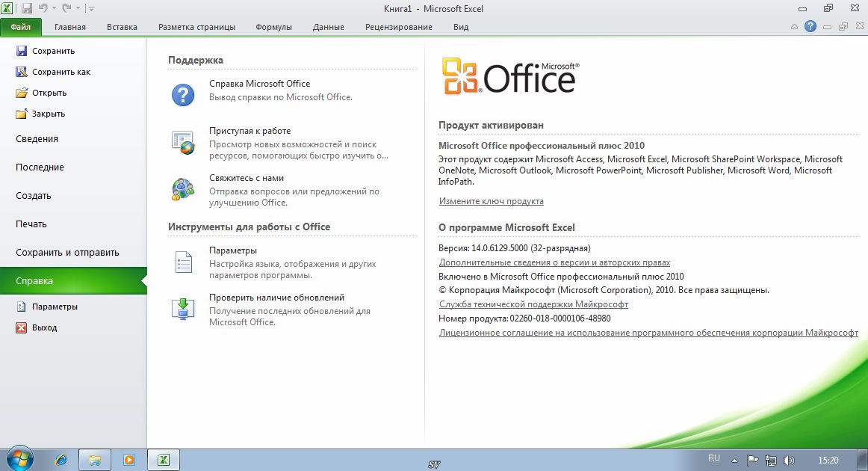Expand the Customize Quick Access Toolbar dropdown
Image resolution: width=868 pixels, height=471 pixels.
[91, 9]
